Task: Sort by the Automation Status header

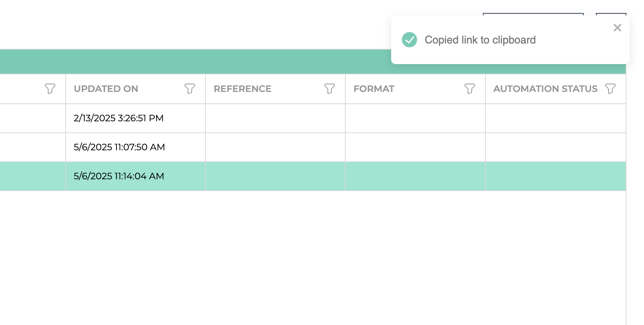Action: pyautogui.click(x=545, y=89)
